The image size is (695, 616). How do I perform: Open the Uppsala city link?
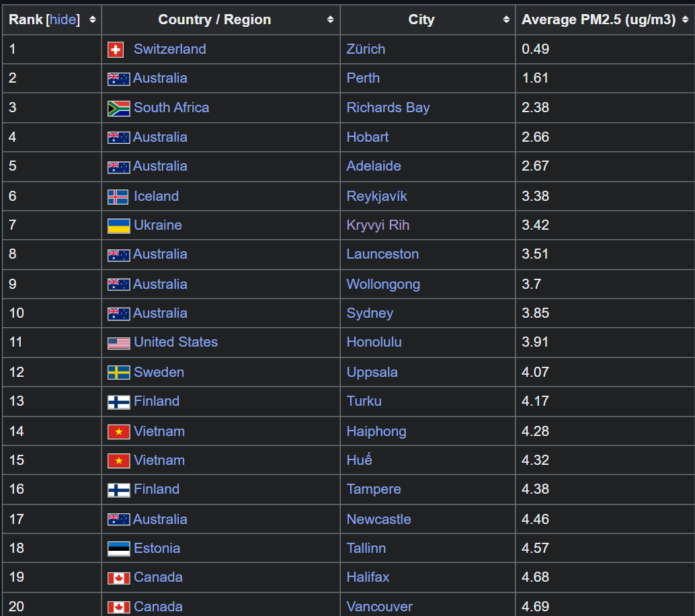point(372,372)
